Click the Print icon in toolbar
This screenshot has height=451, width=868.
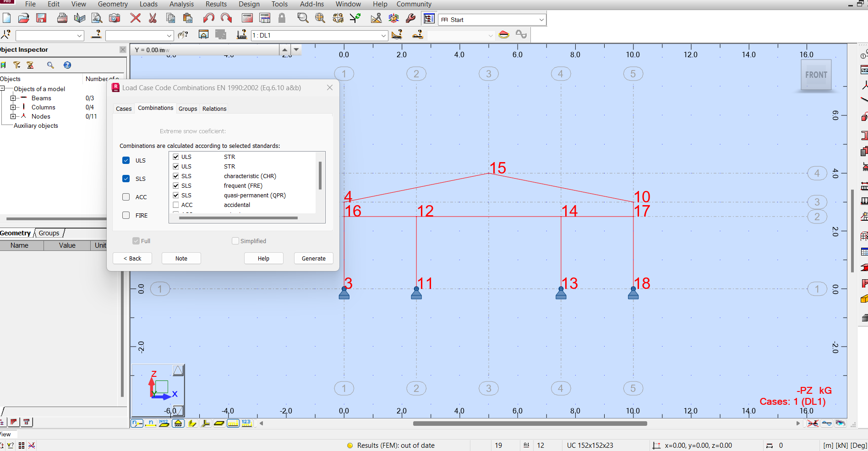click(x=62, y=18)
